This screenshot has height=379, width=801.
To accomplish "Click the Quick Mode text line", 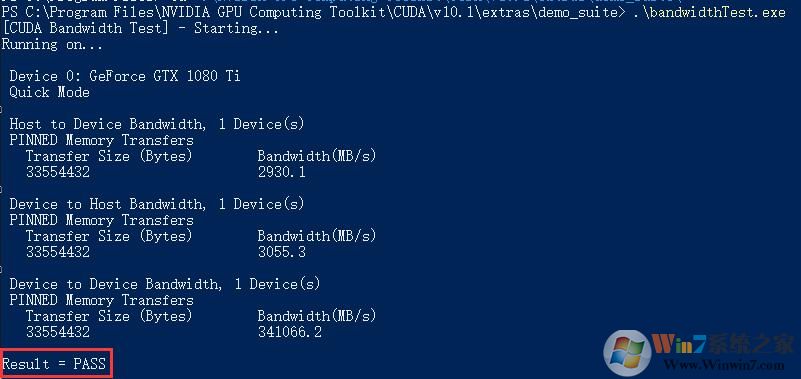I will (x=50, y=92).
